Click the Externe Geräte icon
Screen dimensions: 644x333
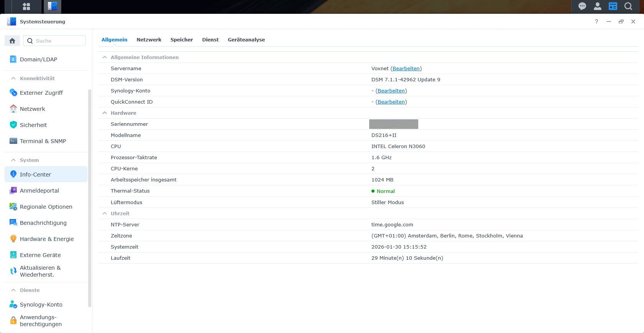click(x=13, y=255)
